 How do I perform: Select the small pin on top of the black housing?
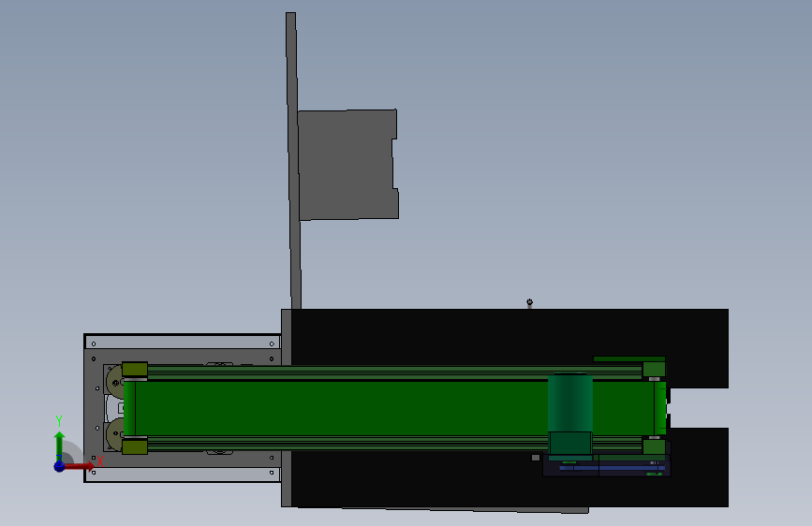tap(529, 303)
